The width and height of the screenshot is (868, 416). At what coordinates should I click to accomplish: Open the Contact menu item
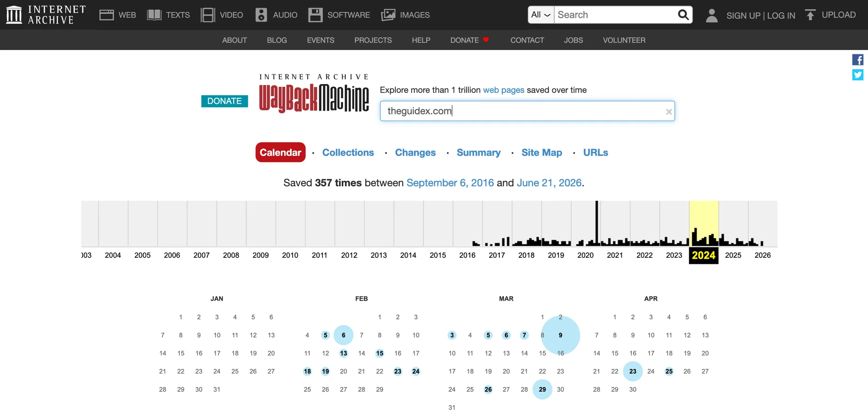(x=527, y=40)
